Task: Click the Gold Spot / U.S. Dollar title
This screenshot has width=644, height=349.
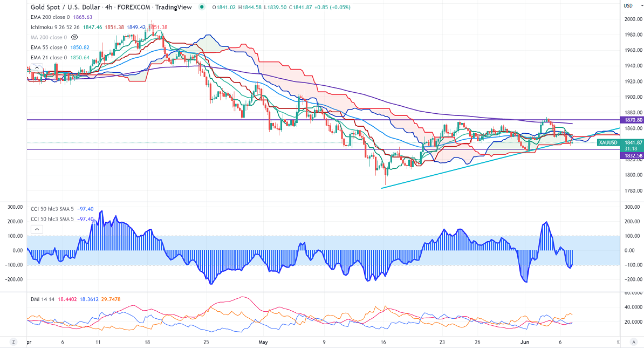Action: [x=65, y=7]
